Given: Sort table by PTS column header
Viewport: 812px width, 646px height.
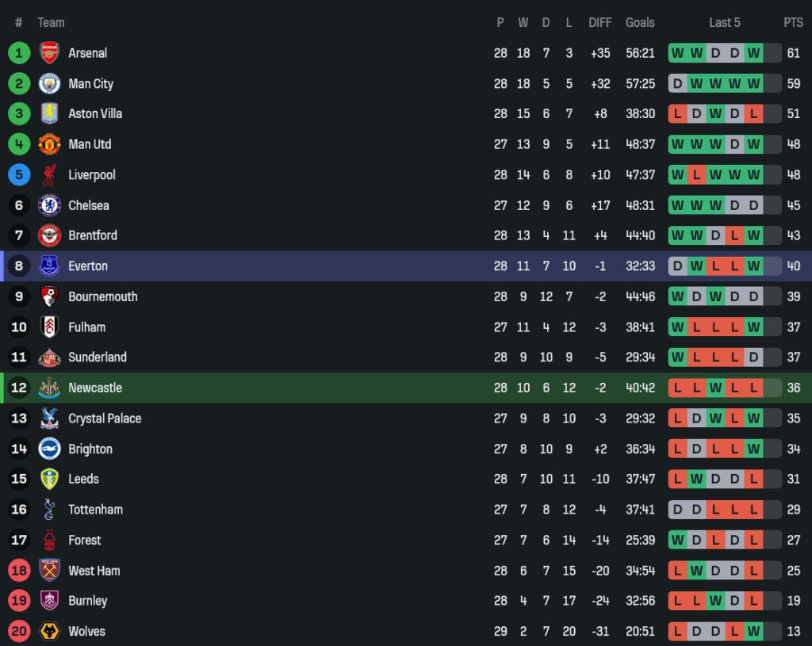Looking at the screenshot, I should tap(793, 22).
